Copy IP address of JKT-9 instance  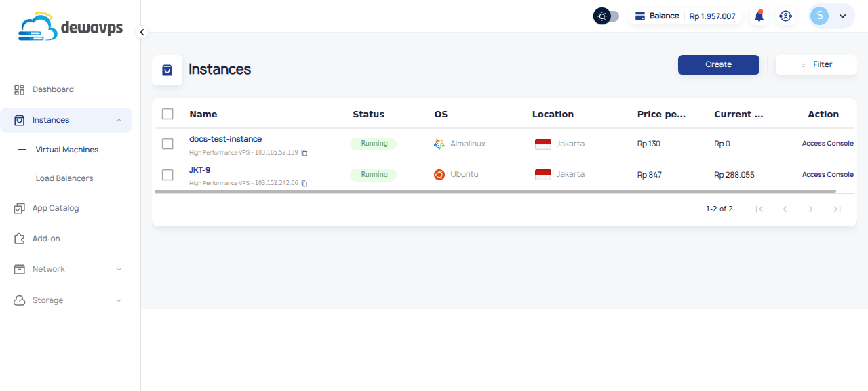[304, 184]
